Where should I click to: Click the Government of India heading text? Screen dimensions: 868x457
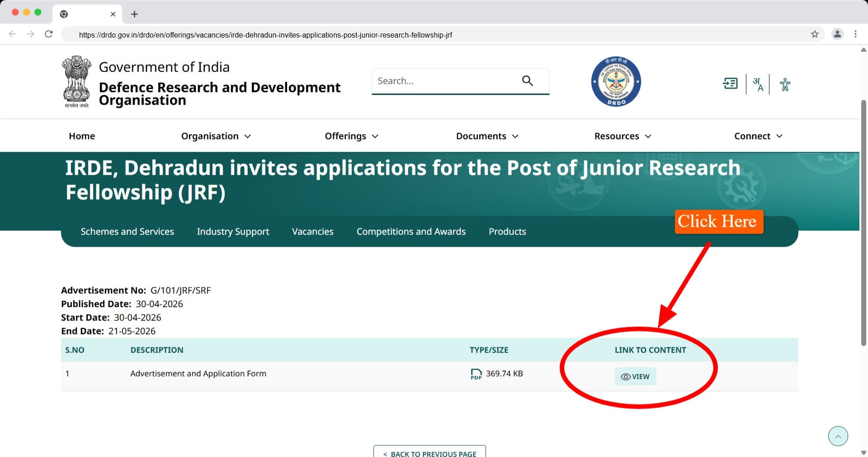click(164, 67)
